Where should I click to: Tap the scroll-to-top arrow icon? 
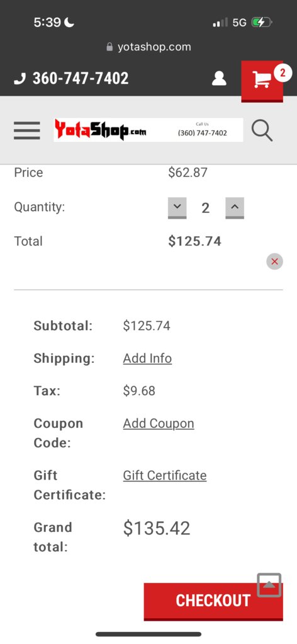(269, 585)
